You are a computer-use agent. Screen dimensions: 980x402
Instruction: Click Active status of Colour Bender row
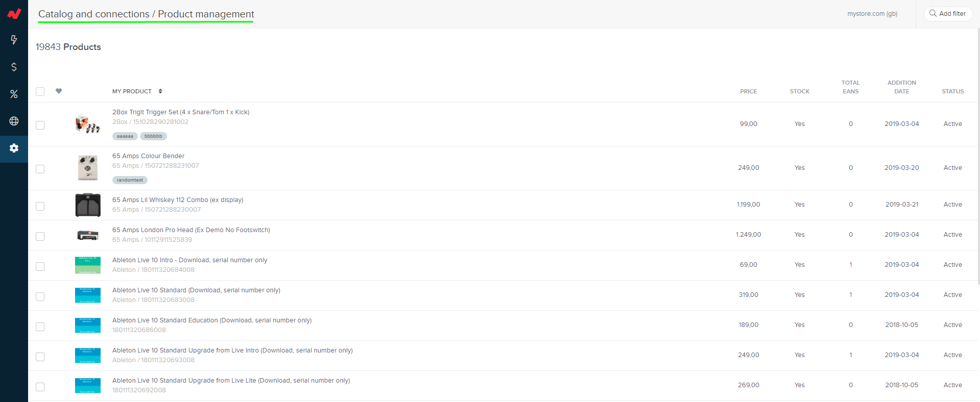(x=952, y=168)
